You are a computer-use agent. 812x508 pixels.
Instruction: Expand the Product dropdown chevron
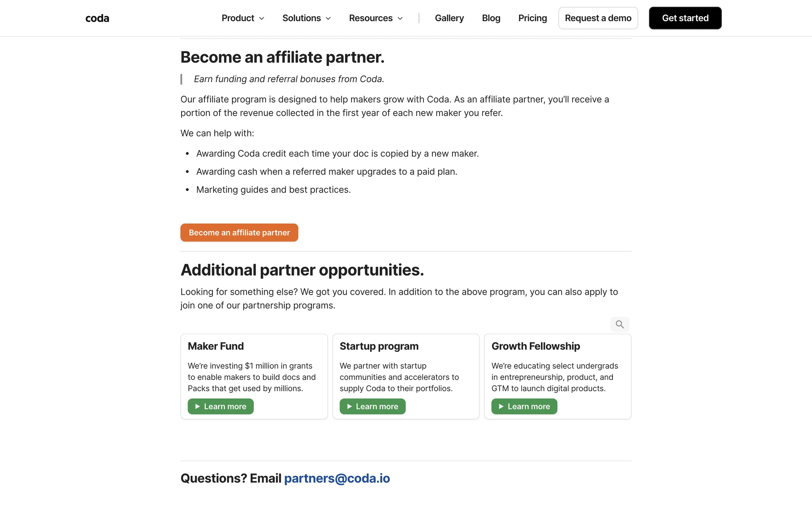(262, 18)
